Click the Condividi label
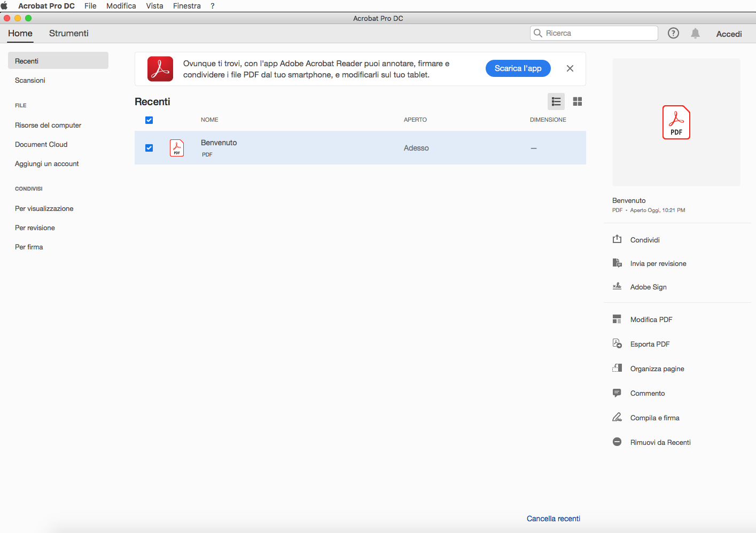Viewport: 756px width, 533px height. pyautogui.click(x=645, y=240)
